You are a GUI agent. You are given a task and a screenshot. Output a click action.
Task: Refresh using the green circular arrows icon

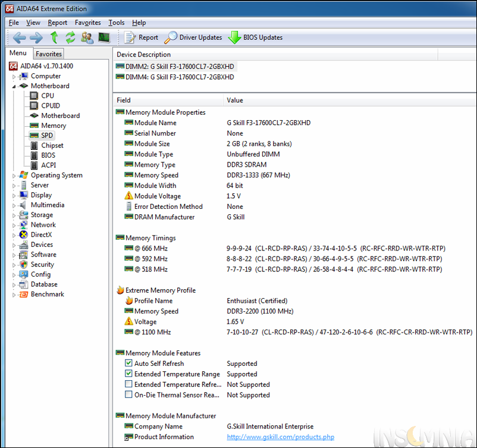[70, 37]
